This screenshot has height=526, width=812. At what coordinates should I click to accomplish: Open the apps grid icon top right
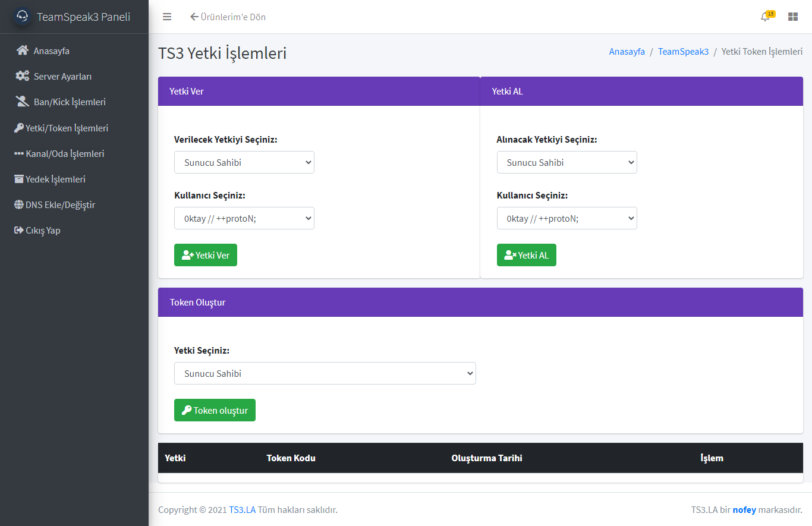[x=792, y=16]
